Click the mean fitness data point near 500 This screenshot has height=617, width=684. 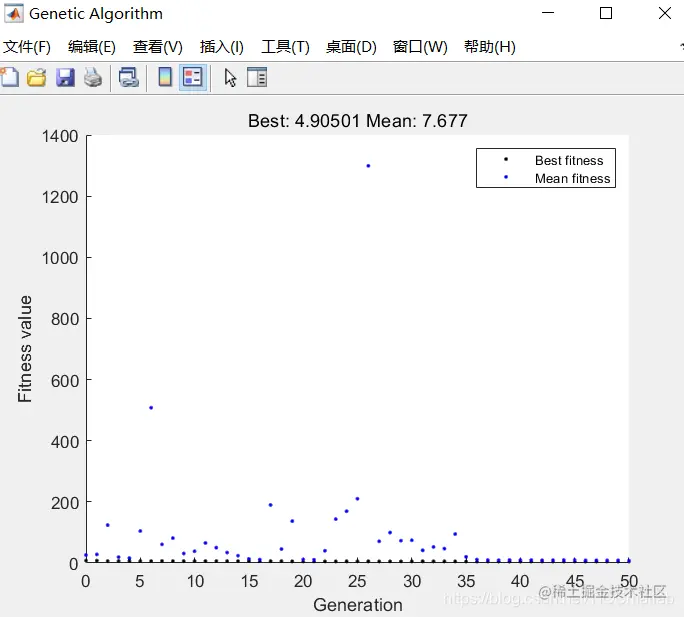151,408
